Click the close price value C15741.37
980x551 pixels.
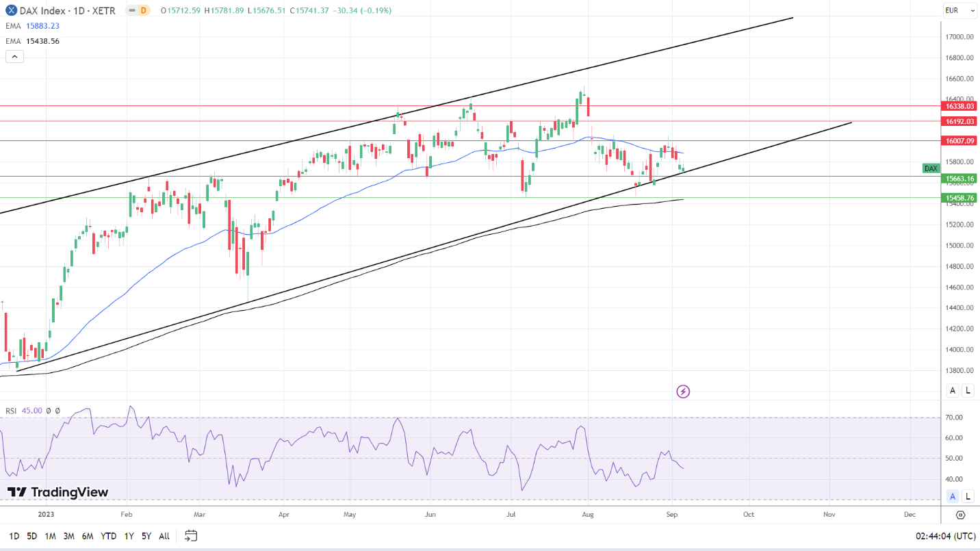[309, 10]
